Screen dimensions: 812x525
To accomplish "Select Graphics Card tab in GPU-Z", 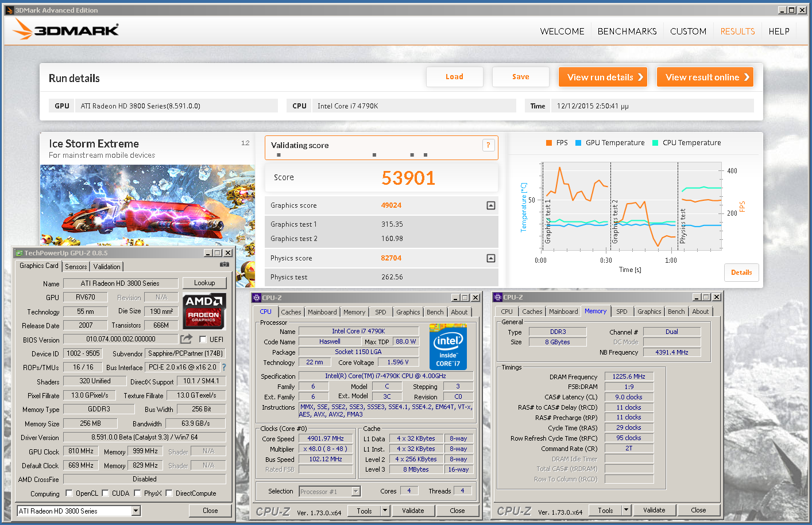I will coord(38,266).
